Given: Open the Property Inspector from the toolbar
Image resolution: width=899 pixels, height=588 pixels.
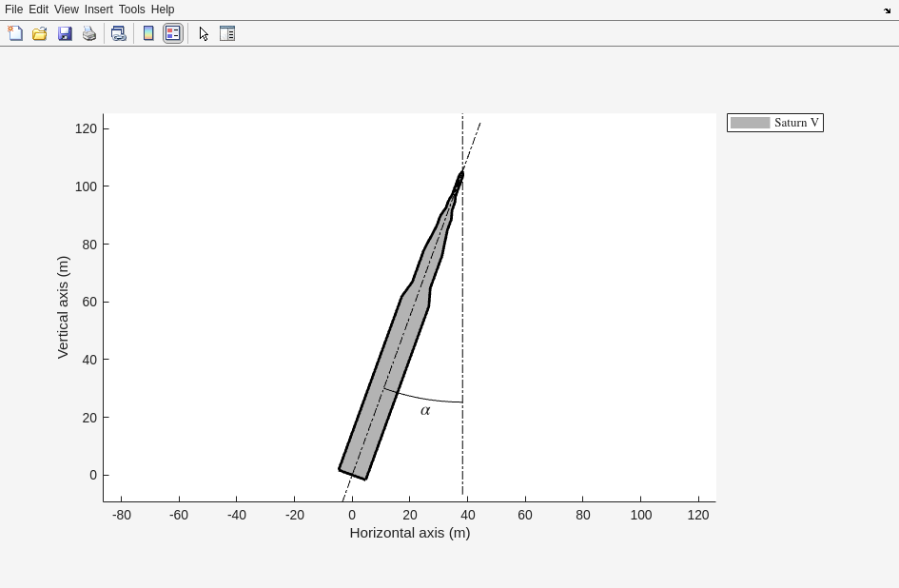Looking at the screenshot, I should pyautogui.click(x=227, y=33).
